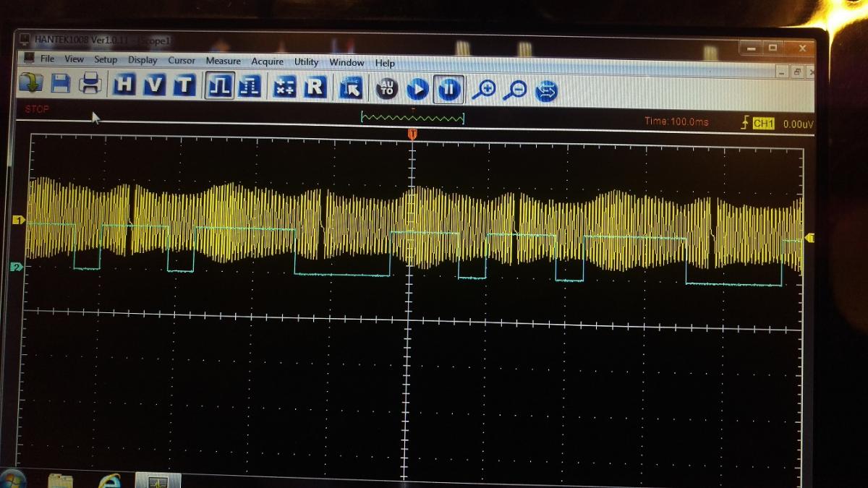The image size is (868, 488).
Task: Open the Trigger (T) settings icon
Action: point(184,86)
